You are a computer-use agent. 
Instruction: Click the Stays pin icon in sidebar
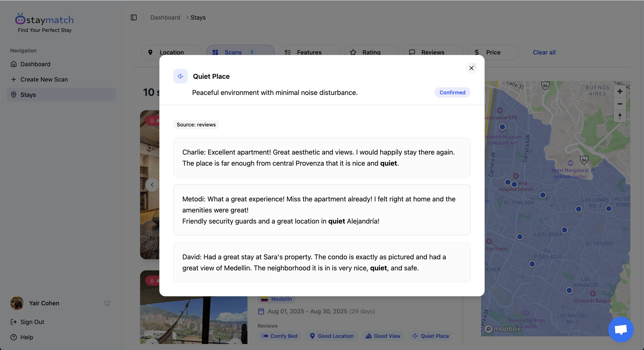[13, 95]
